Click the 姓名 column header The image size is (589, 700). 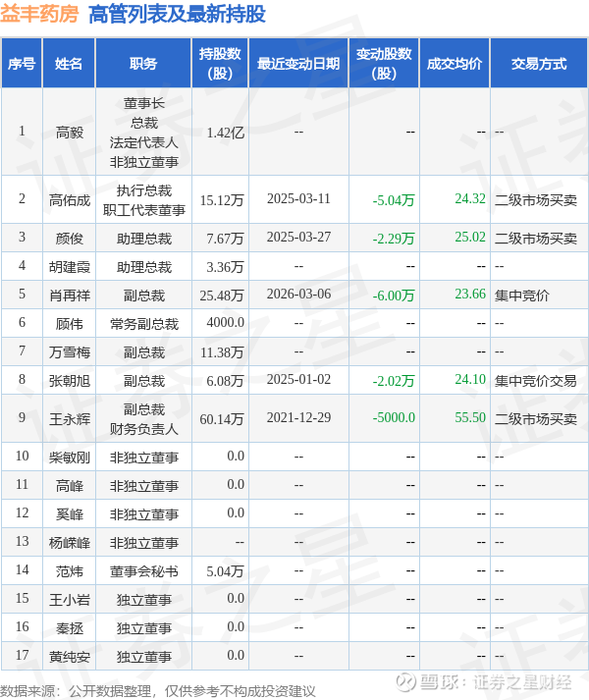point(69,64)
